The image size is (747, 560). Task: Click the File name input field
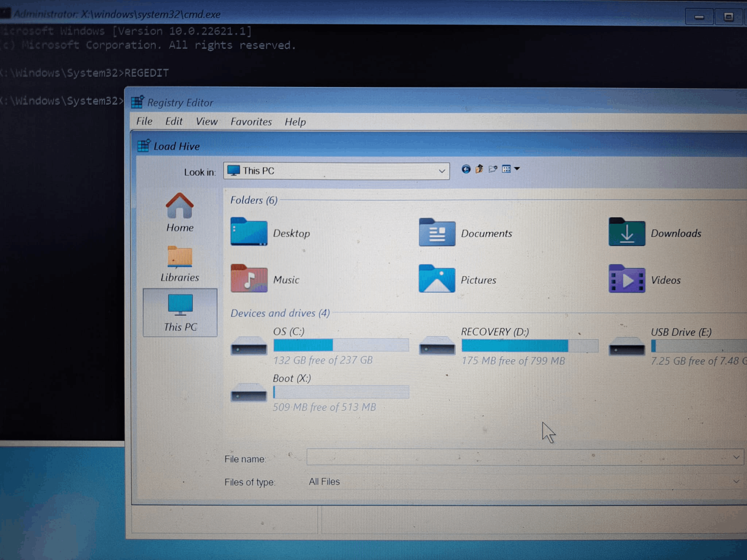(525, 457)
